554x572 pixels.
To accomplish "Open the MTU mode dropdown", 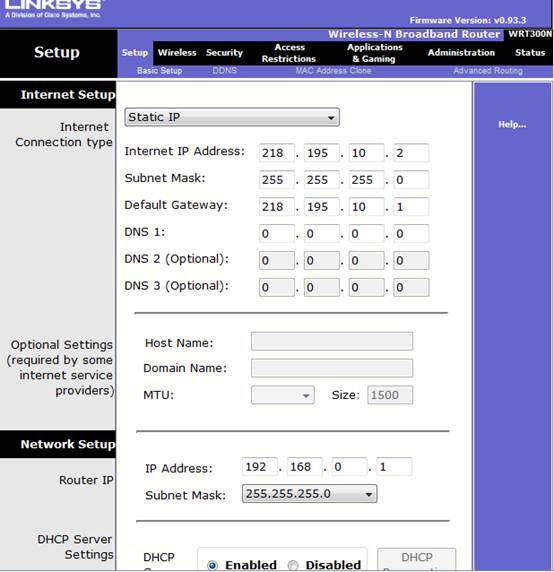I will click(x=283, y=395).
